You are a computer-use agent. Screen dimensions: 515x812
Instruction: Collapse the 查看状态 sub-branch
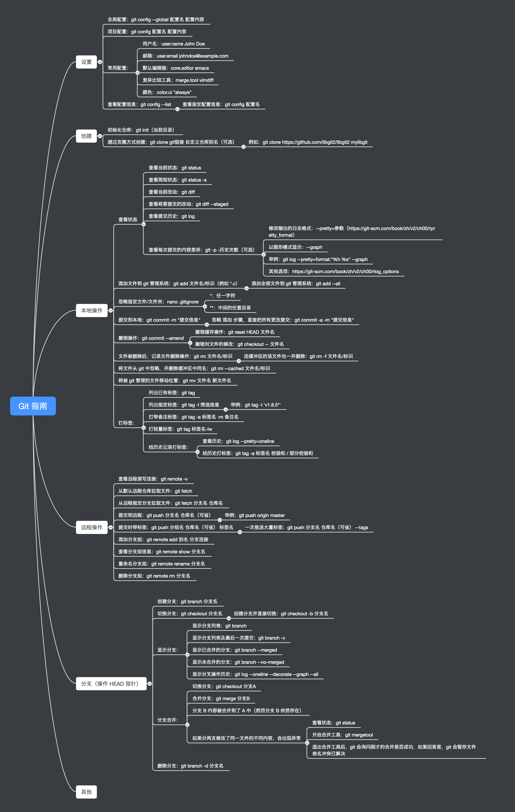click(144, 224)
